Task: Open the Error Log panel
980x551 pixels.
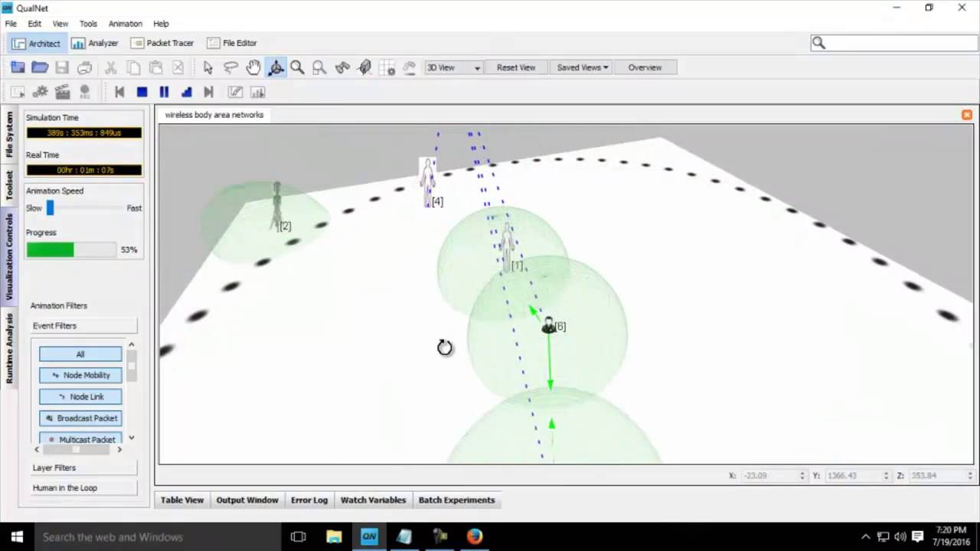Action: tap(309, 500)
